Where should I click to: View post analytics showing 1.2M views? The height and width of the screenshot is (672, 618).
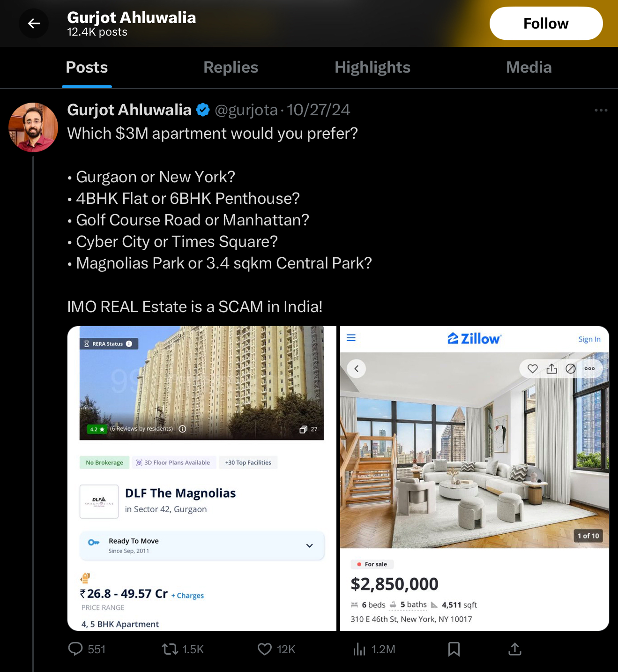[374, 649]
